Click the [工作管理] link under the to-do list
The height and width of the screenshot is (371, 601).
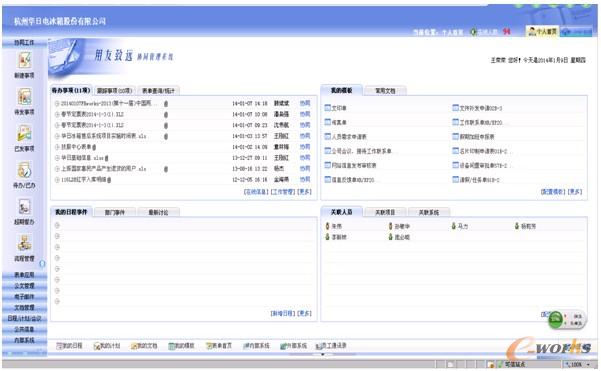[x=283, y=192]
